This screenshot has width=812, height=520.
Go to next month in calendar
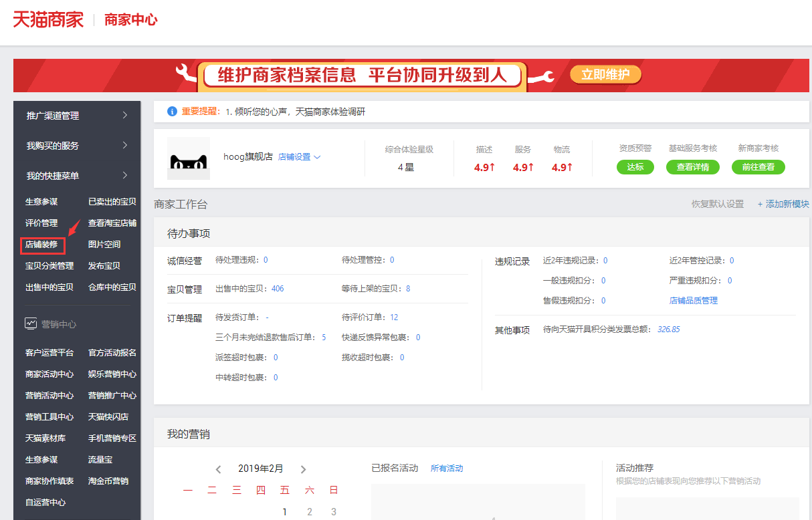[303, 469]
